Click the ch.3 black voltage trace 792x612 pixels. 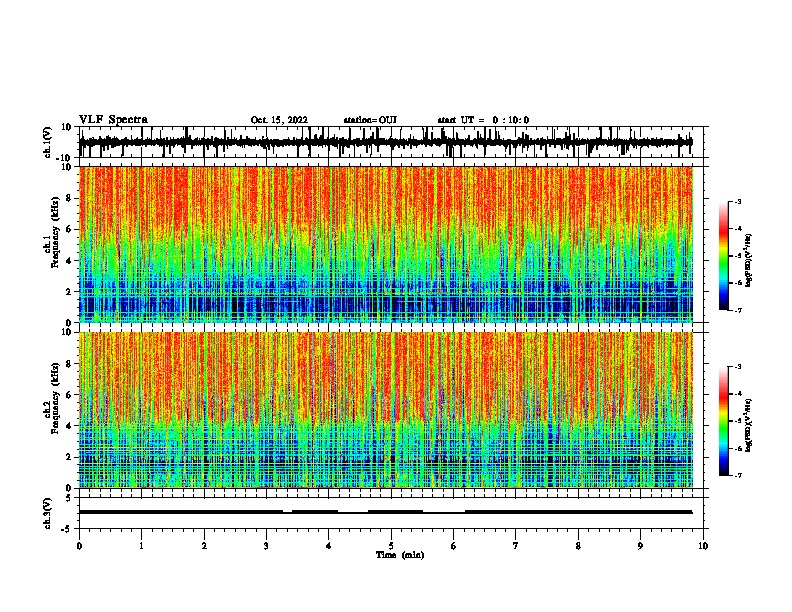(x=385, y=512)
